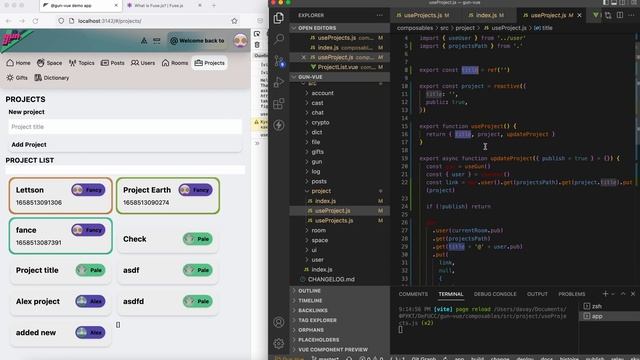This screenshot has width=640, height=360.
Task: Select the Projects nav item
Action: click(210, 63)
